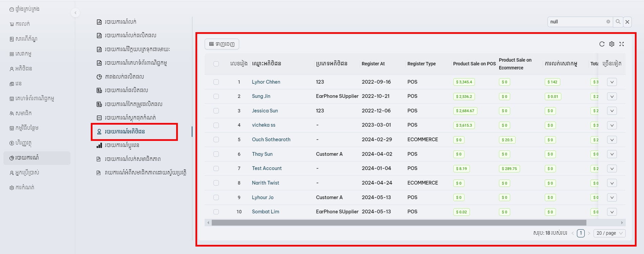This screenshot has height=254, width=644.
Task: Check the box for Ouch Sothearoth row
Action: 216,140
